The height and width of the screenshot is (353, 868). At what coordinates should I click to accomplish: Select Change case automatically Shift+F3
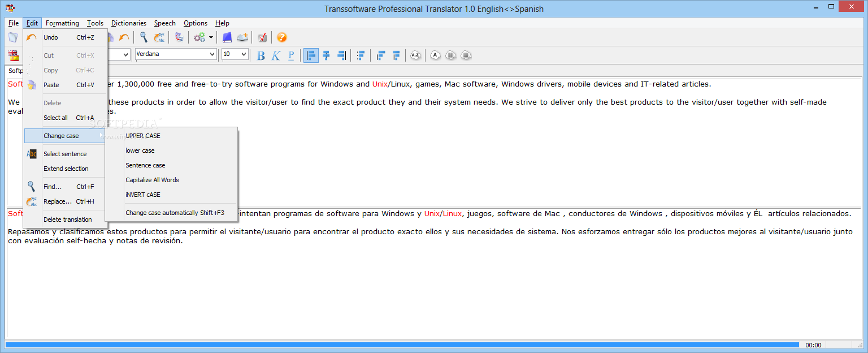[171, 213]
